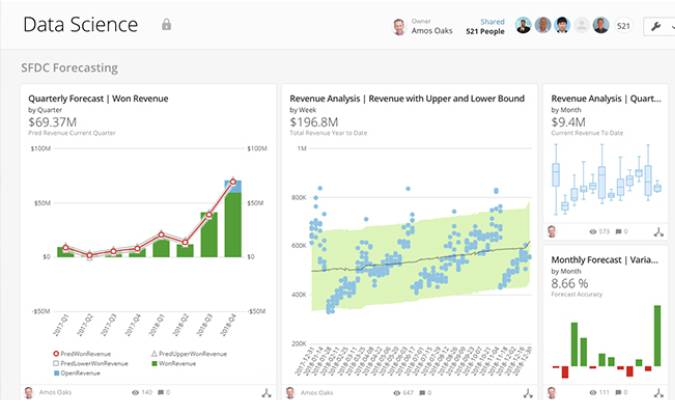
Task: Select third shared user avatar
Action: click(562, 25)
